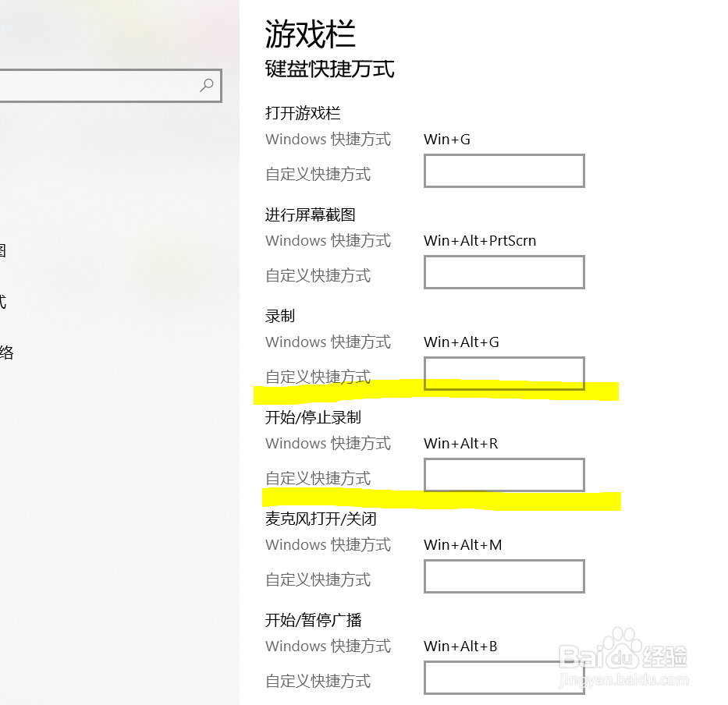Click the 麦克风打开/关闭 label
The width and height of the screenshot is (728, 705).
[x=321, y=519]
